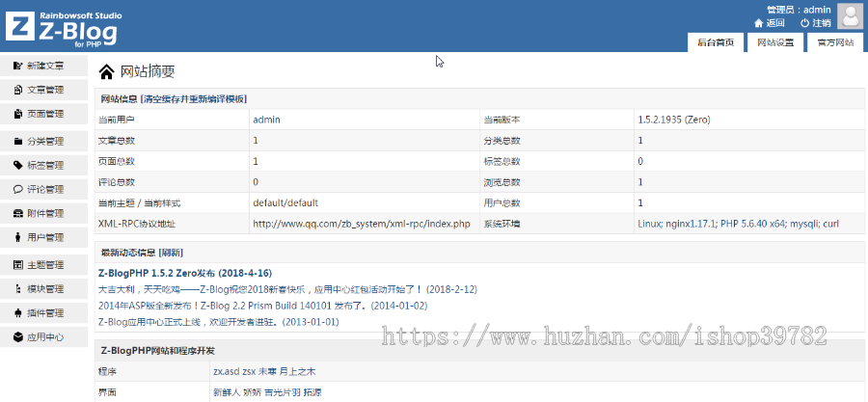
Task: Click the default/default theme value
Action: click(285, 203)
